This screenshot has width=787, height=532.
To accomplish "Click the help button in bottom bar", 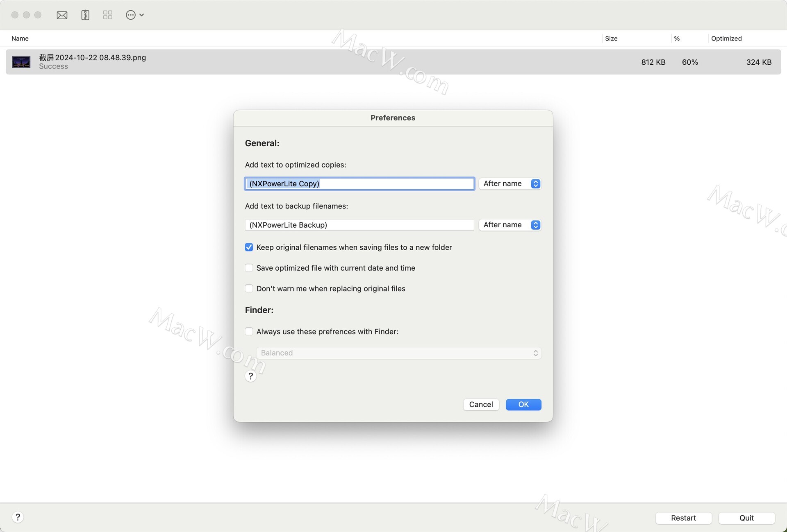I will click(x=18, y=517).
